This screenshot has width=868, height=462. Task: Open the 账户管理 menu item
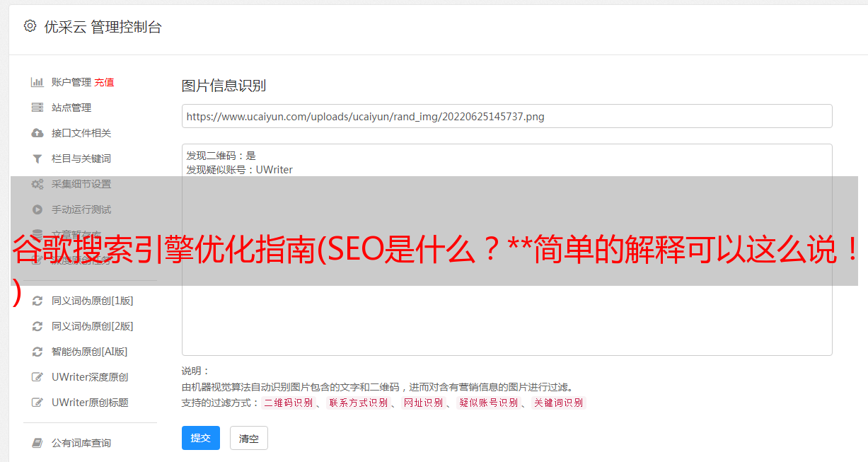coord(71,82)
